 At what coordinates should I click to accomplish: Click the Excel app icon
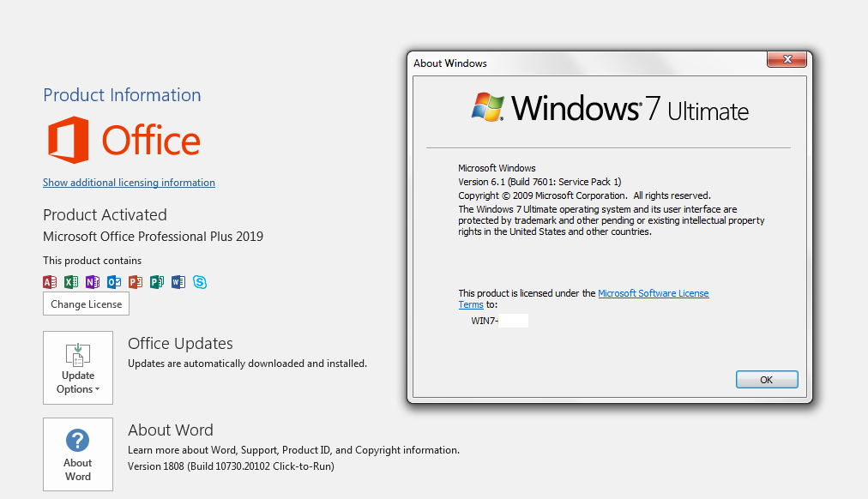coord(71,282)
